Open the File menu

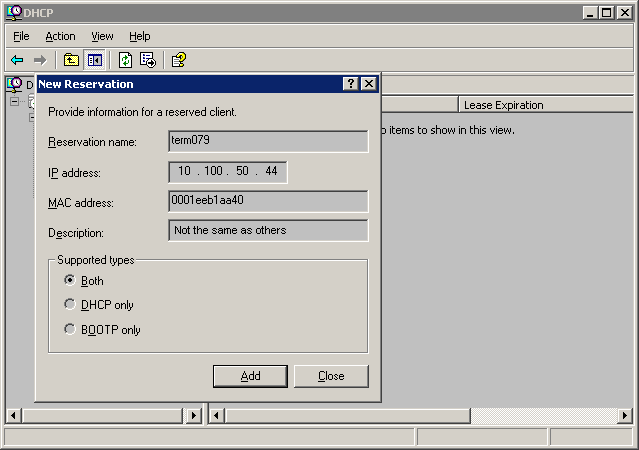21,36
